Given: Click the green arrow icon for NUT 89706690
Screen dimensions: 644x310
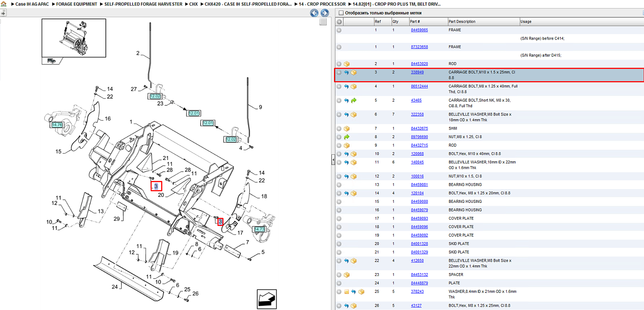Looking at the screenshot, I should tap(346, 137).
